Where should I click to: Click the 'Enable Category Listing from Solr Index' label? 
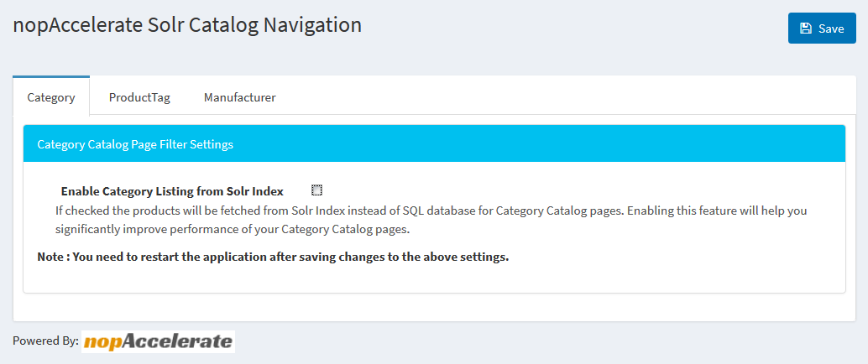pos(172,191)
